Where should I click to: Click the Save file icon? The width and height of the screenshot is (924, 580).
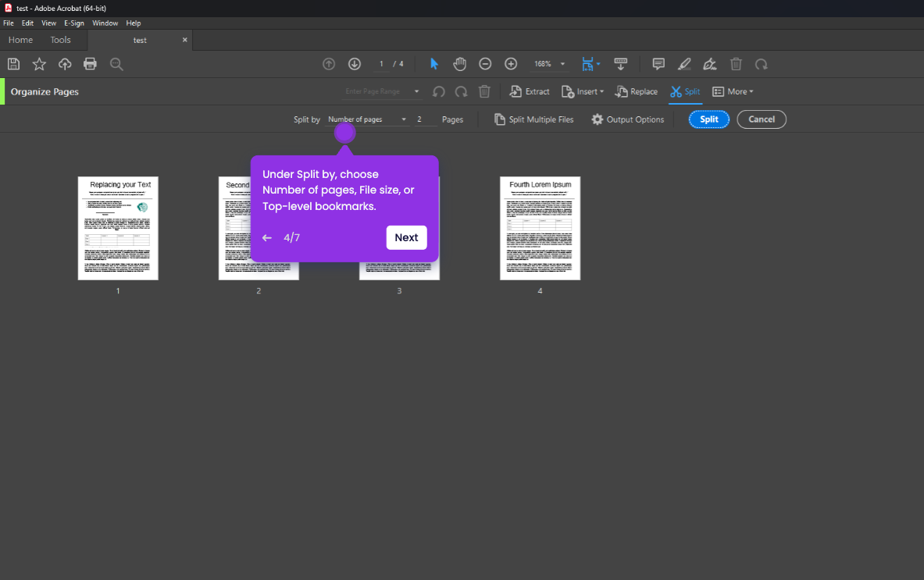coord(13,64)
